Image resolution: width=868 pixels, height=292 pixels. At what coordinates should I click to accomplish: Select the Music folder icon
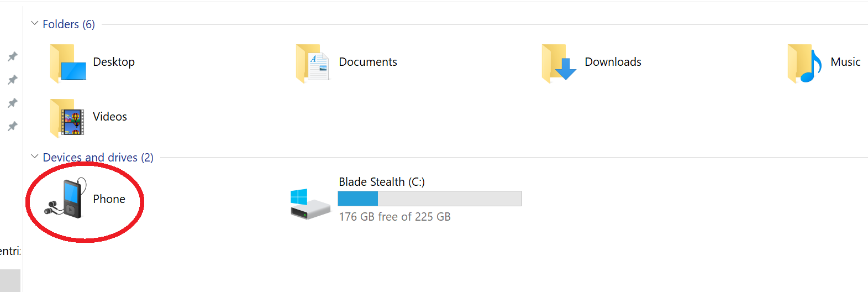(804, 63)
